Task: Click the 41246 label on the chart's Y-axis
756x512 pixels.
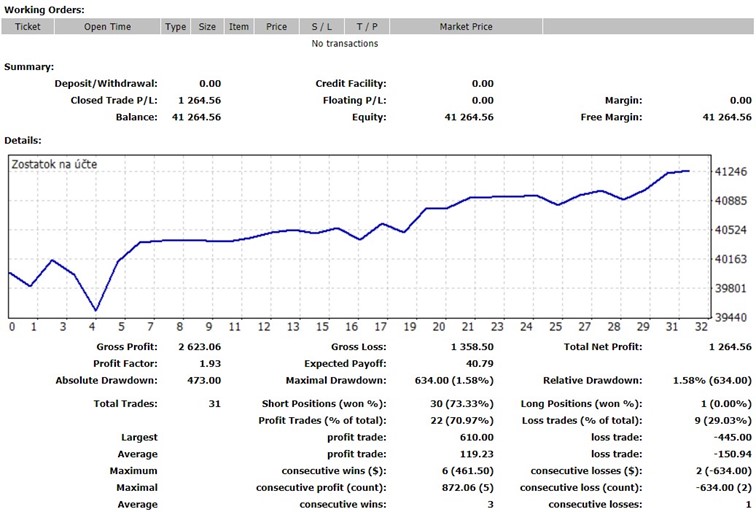Action: point(733,172)
